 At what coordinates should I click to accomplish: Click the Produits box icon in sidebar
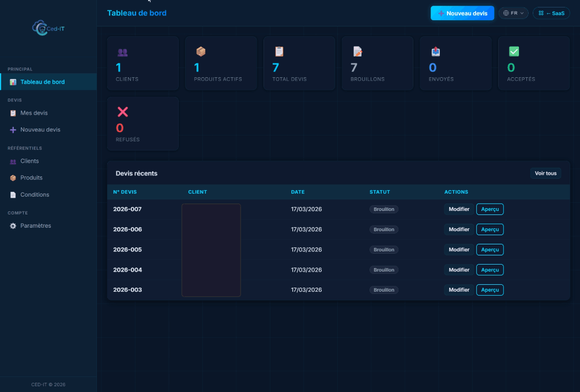pos(13,178)
